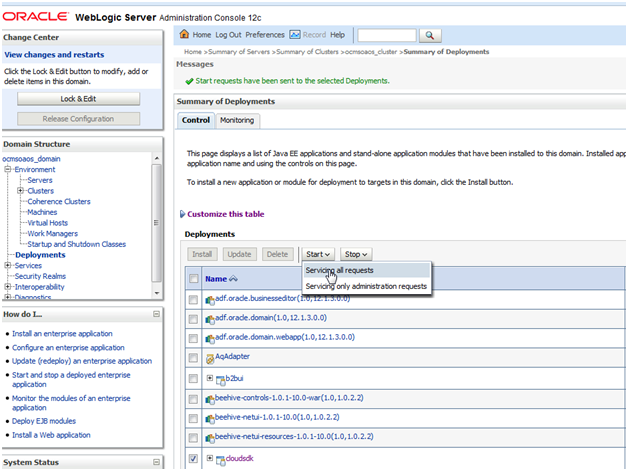
Task: Click the Release Configuration button
Action: pos(78,119)
